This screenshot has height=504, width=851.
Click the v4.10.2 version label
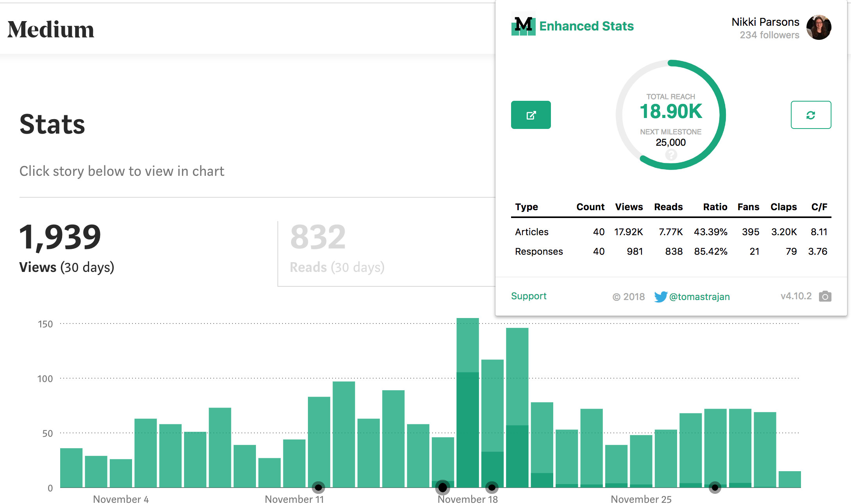796,296
